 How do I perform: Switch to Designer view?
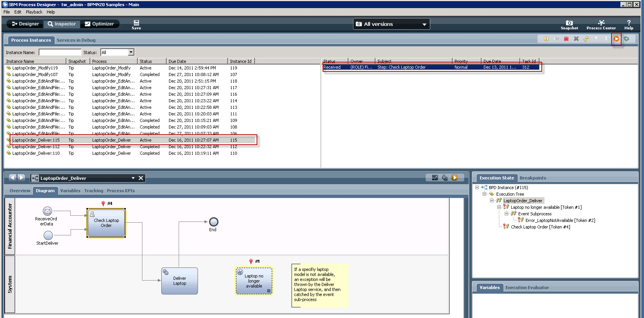[x=25, y=24]
